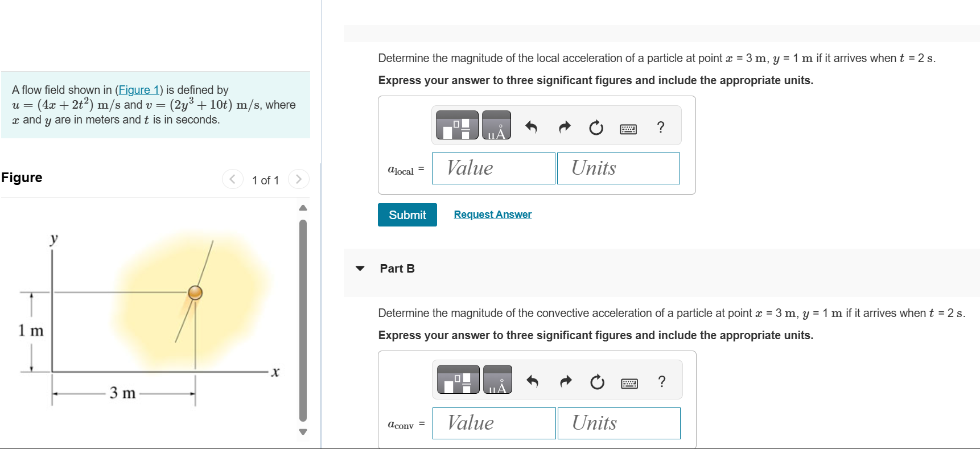Open the math templates menu in Part B
This screenshot has width=980, height=449.
(x=458, y=380)
